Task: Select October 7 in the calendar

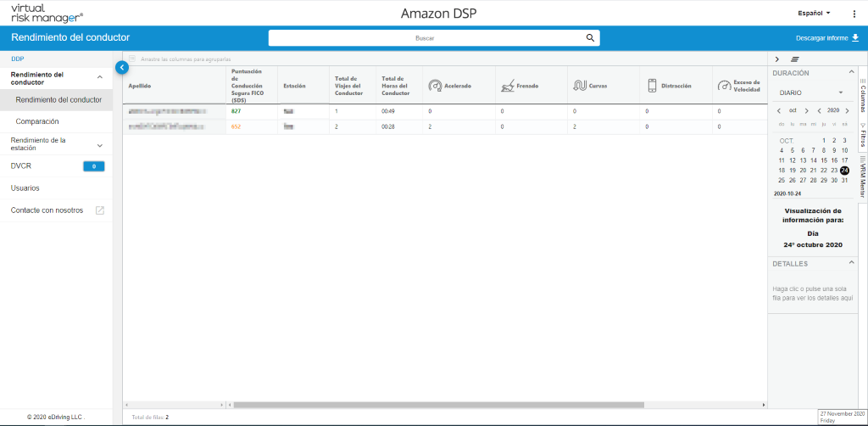Action: pyautogui.click(x=813, y=150)
